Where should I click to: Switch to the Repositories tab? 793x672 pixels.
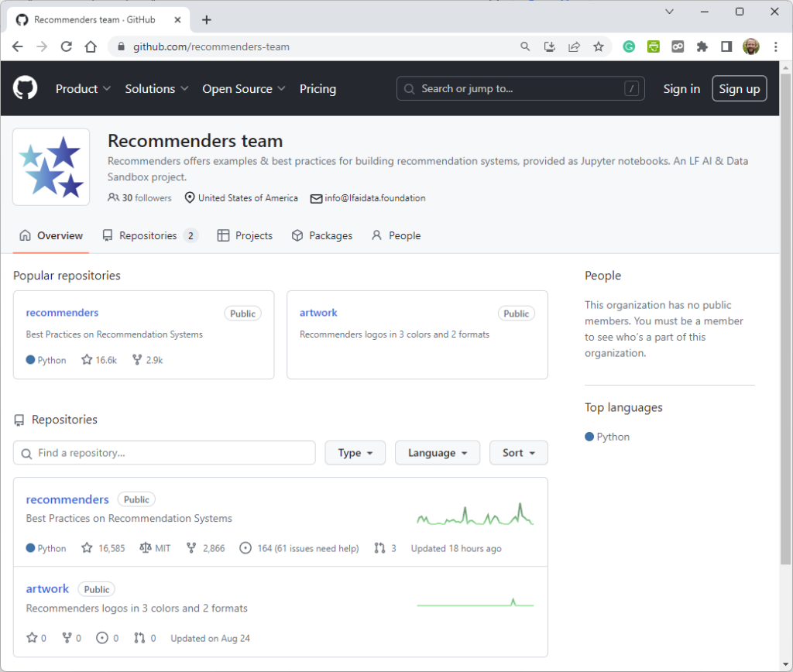click(150, 235)
